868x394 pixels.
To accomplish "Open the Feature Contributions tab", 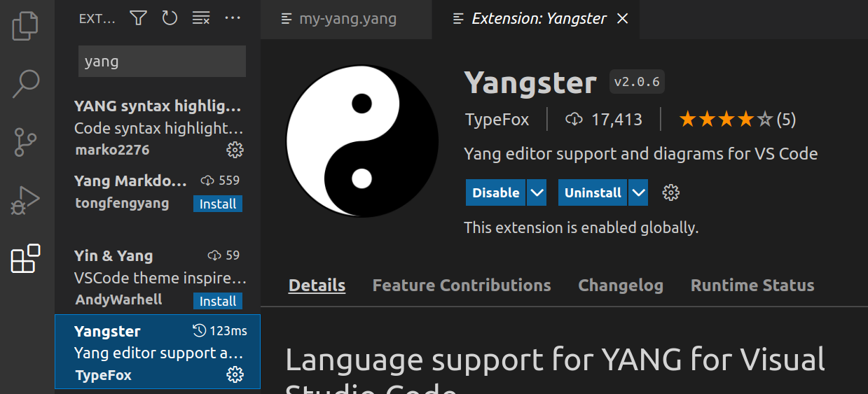I will [462, 286].
